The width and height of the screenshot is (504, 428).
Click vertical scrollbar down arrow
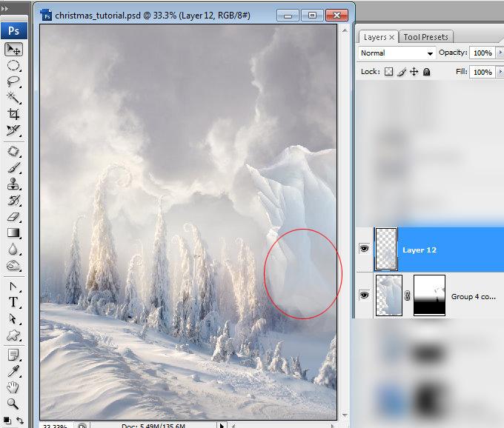coord(345,415)
